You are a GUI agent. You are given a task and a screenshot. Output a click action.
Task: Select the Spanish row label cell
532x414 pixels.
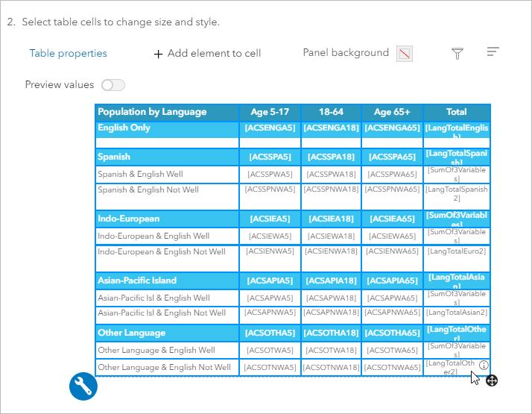click(167, 157)
